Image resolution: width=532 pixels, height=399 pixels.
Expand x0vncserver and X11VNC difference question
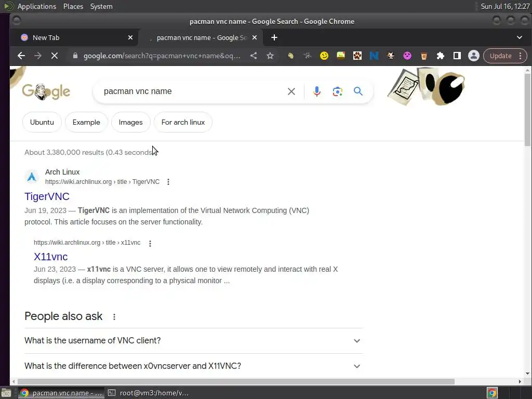click(x=194, y=366)
